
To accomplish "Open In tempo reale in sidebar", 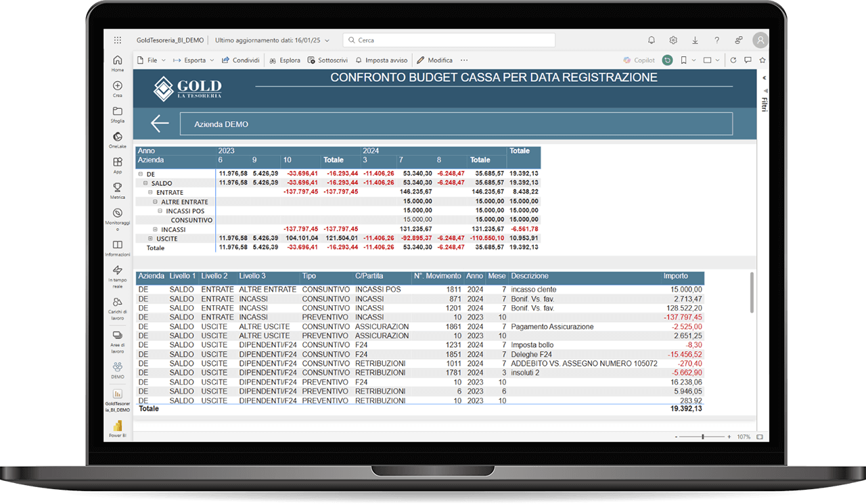I will [118, 277].
